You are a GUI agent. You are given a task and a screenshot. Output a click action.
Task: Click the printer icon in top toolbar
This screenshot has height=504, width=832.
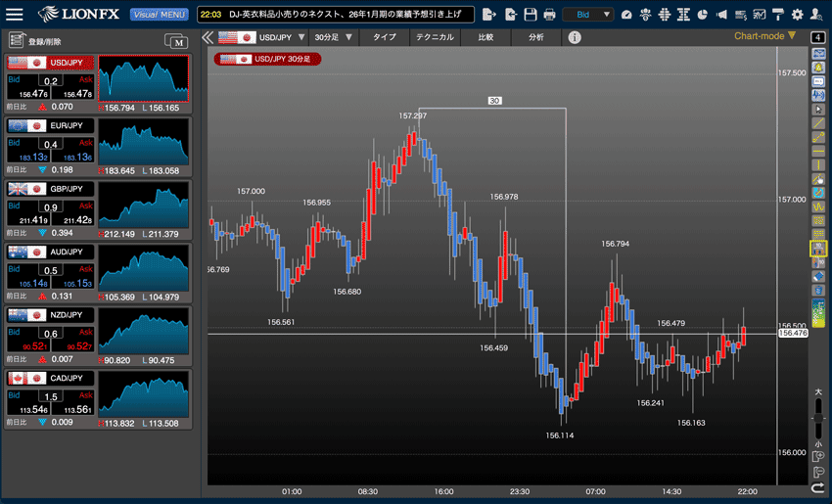[549, 15]
